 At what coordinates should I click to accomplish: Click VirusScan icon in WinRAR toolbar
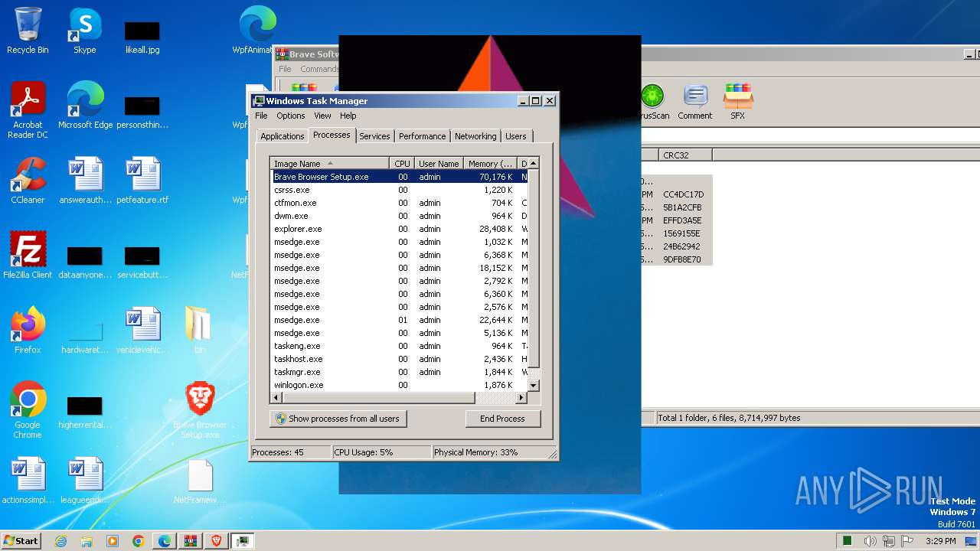click(652, 102)
